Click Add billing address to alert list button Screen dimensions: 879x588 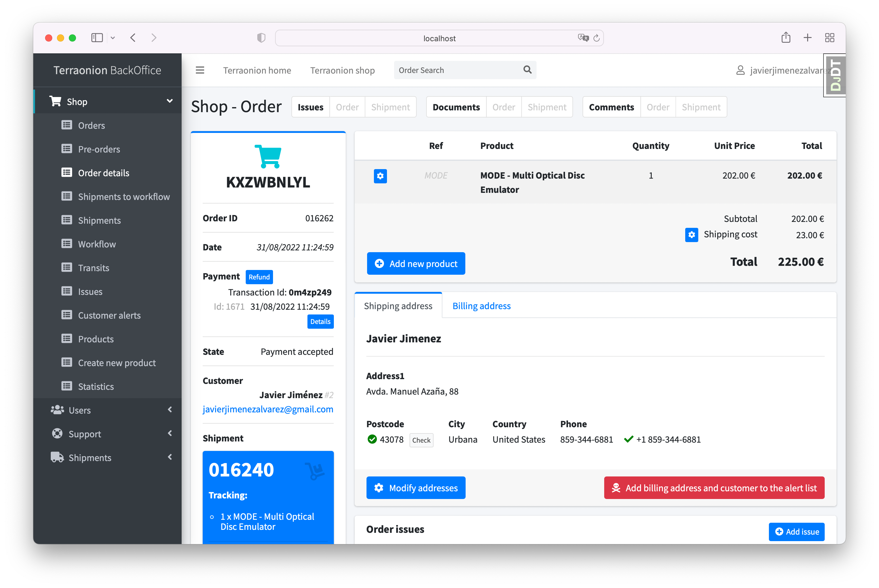click(714, 487)
